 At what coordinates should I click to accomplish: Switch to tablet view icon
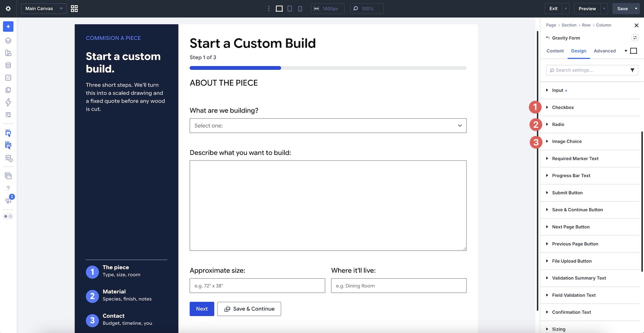click(290, 9)
